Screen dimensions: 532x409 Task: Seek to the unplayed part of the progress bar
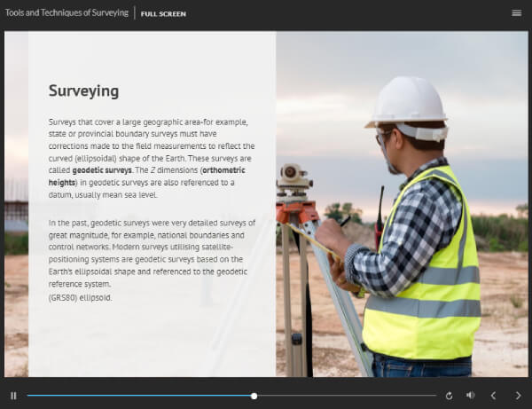346,396
